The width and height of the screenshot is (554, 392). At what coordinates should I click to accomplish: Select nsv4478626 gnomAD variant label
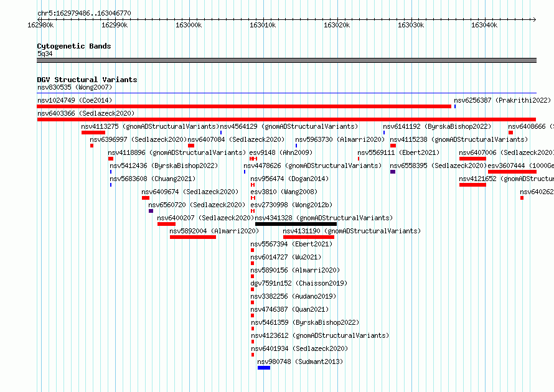312,166
